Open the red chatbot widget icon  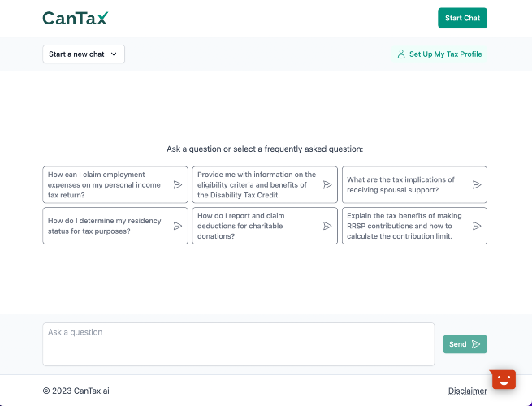[503, 379]
